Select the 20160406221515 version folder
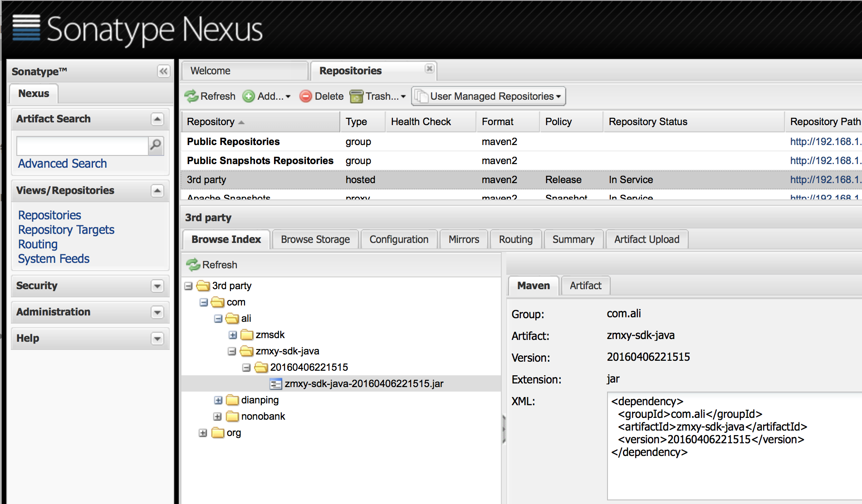862x504 pixels. click(309, 368)
